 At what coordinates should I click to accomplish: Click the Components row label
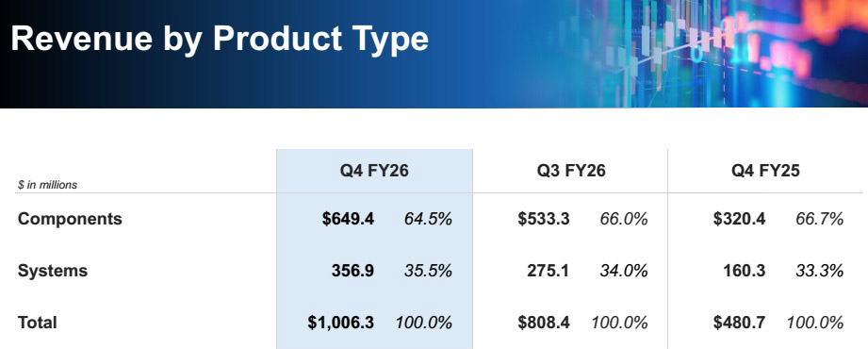[70, 219]
